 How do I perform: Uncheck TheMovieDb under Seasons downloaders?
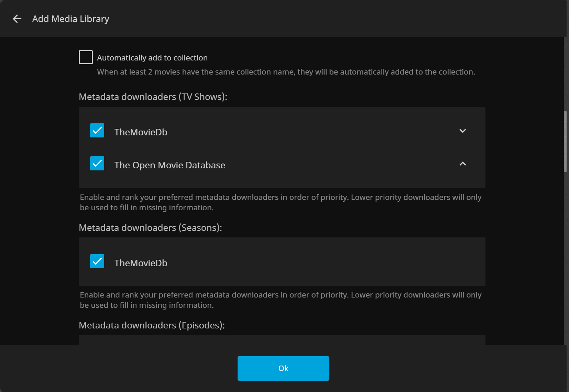(97, 261)
